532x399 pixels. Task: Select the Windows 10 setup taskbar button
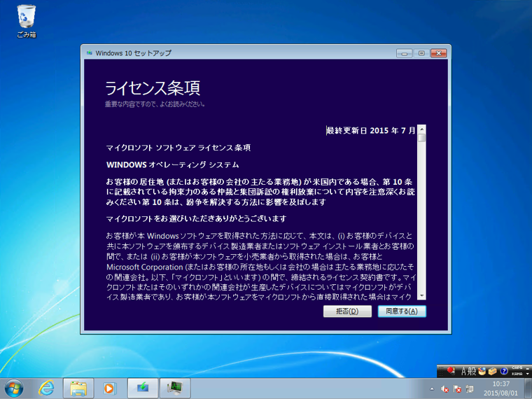pyautogui.click(x=143, y=388)
